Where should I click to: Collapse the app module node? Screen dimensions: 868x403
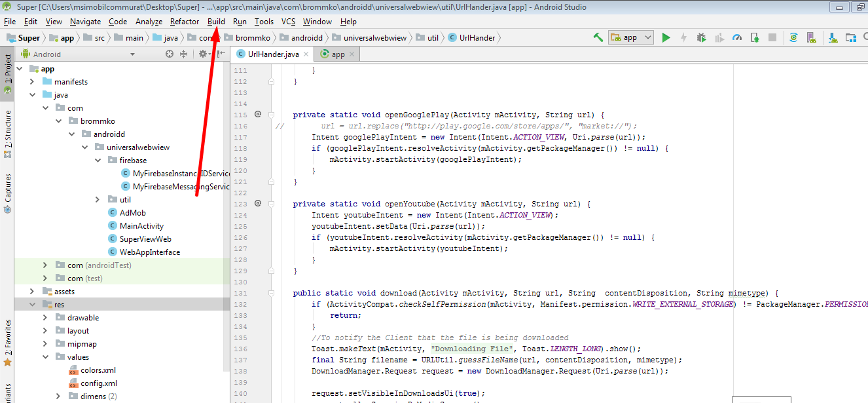pos(19,69)
